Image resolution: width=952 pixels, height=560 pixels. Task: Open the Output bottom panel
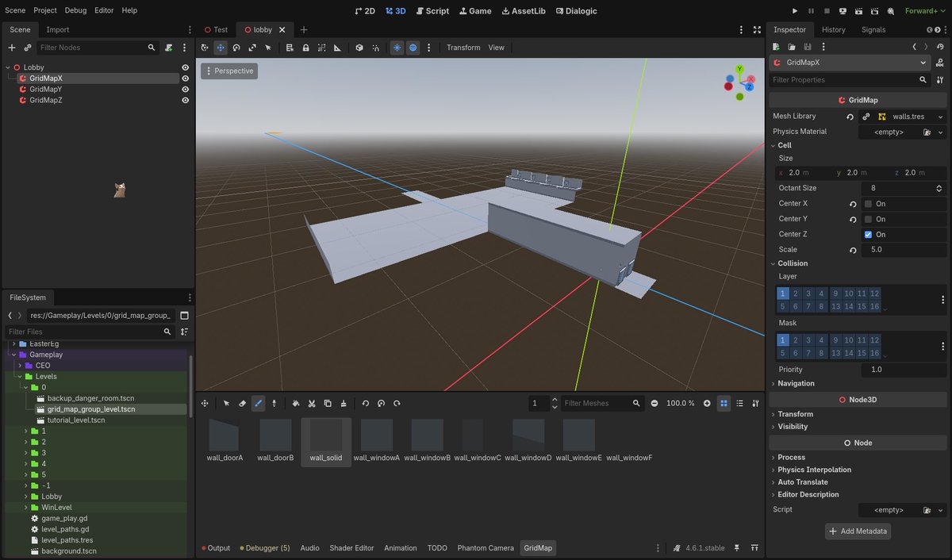[x=215, y=548]
